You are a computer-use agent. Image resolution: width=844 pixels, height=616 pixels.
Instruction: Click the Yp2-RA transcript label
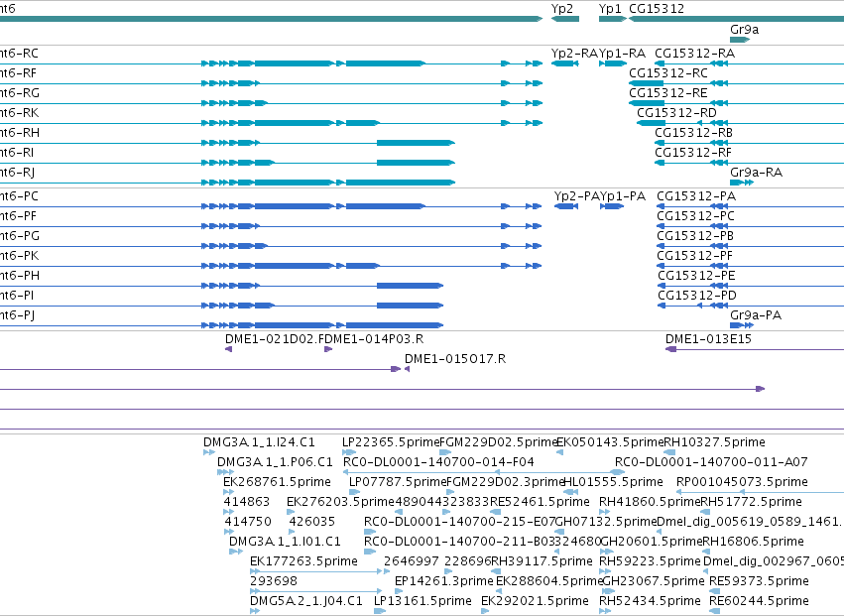(x=575, y=54)
